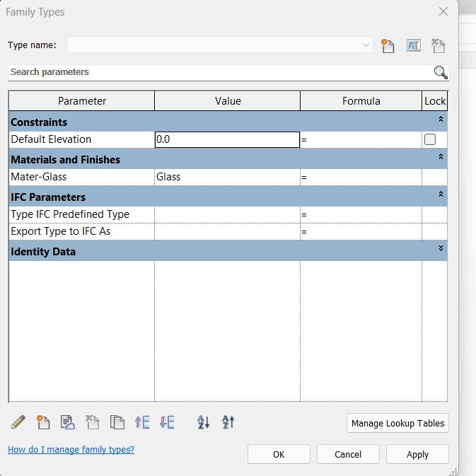Select the Export Type to IFC As row label

[x=61, y=231]
